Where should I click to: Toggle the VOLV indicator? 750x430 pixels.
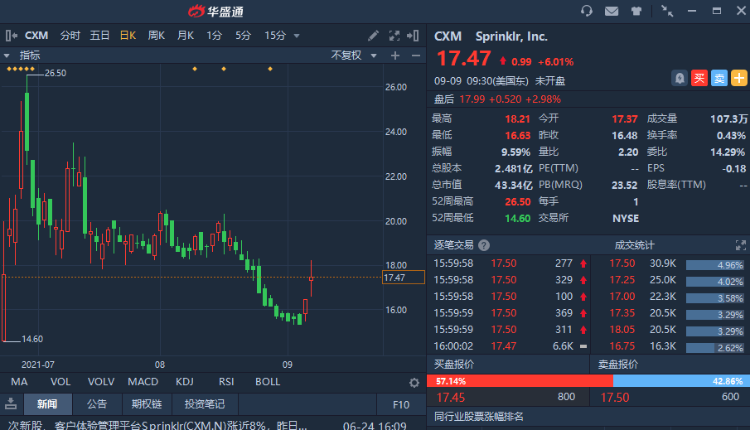[101, 382]
